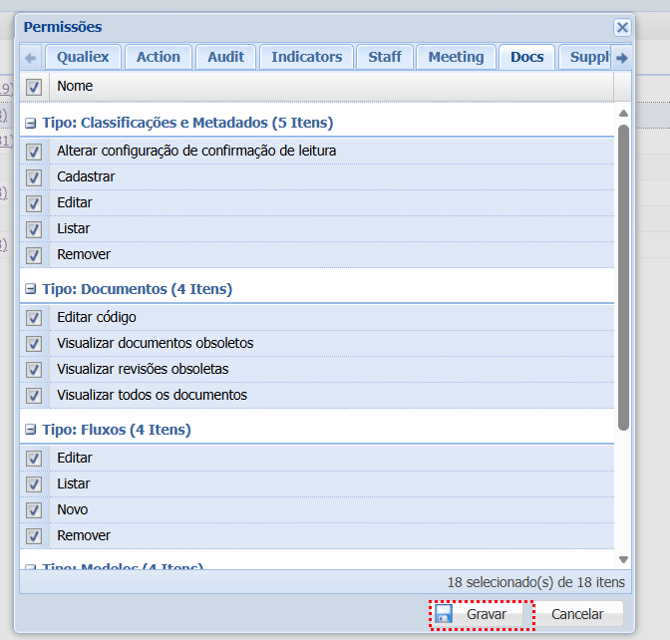Toggle Visualizar todos os documentos checkbox
Viewport: 670px width, 640px height.
tap(34, 396)
